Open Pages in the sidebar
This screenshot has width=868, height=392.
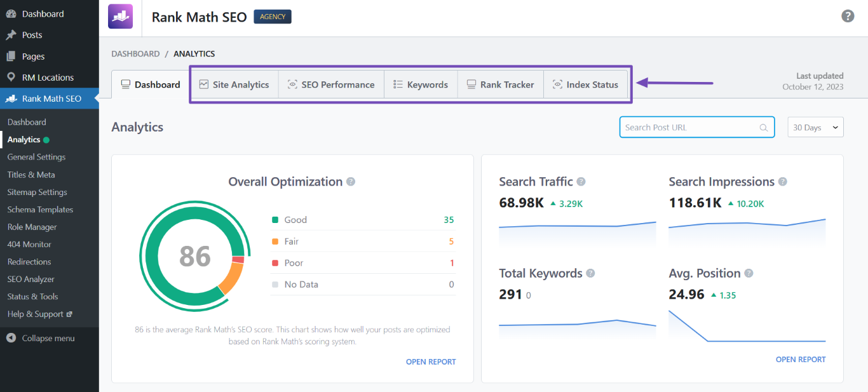click(x=50, y=56)
